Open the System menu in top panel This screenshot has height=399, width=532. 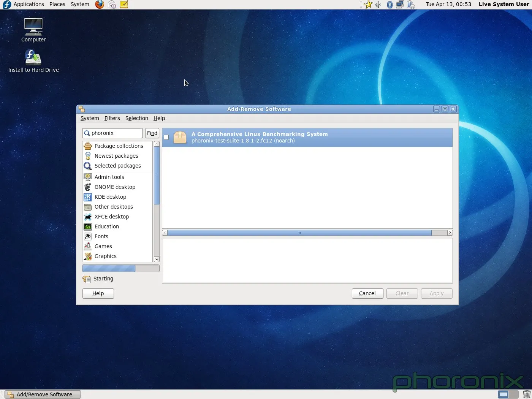click(x=80, y=4)
